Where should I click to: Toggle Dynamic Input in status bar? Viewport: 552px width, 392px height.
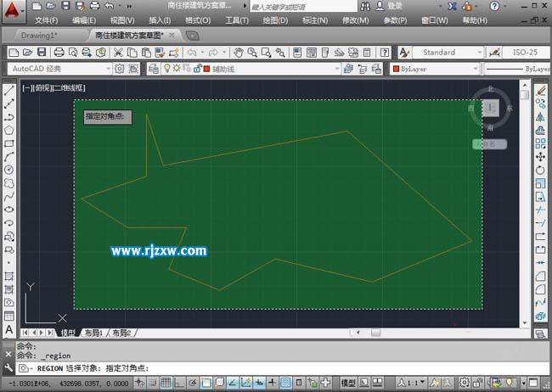(x=259, y=383)
